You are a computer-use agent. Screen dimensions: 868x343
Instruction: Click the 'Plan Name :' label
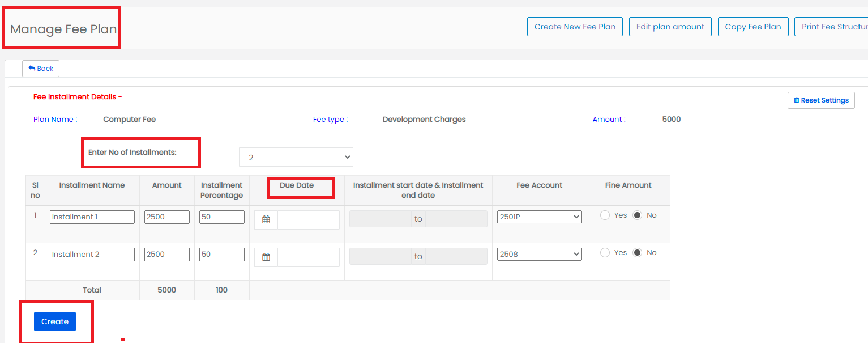point(55,120)
